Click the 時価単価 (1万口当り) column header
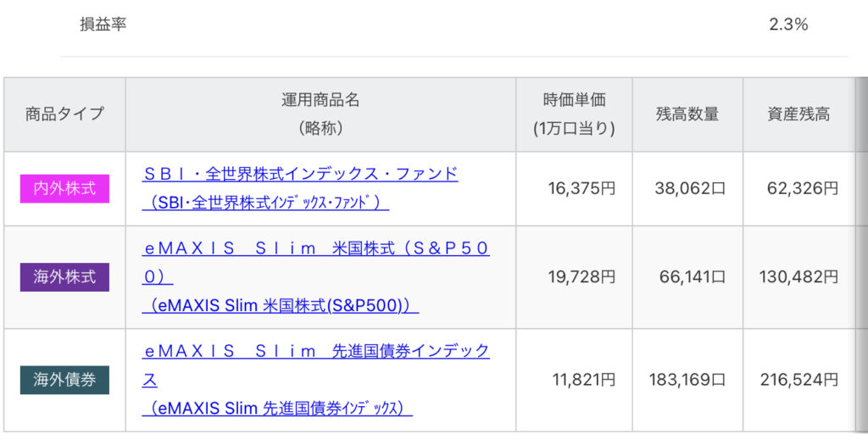The height and width of the screenshot is (440, 868). click(574, 114)
